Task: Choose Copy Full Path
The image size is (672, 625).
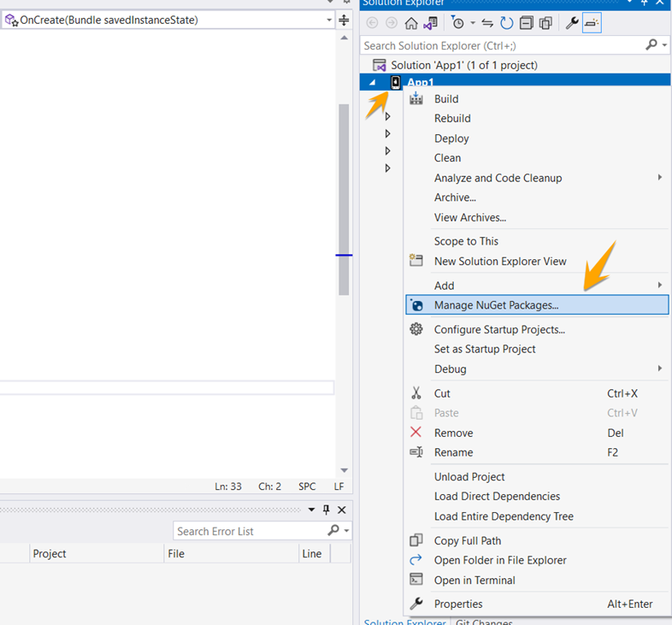Action: [537, 540]
